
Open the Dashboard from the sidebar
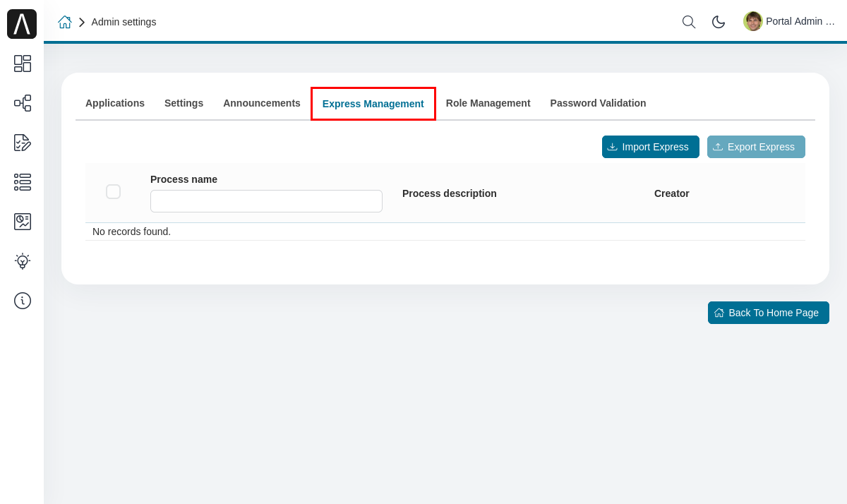(22, 64)
